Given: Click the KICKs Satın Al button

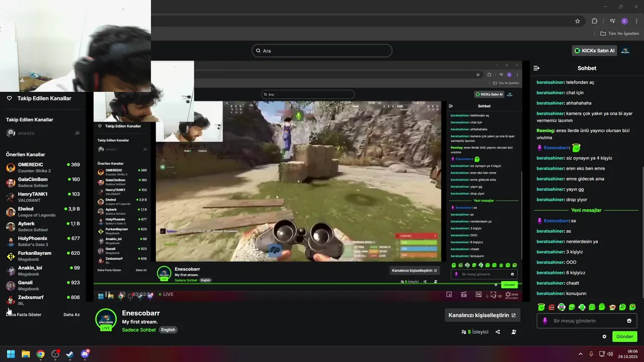Looking at the screenshot, I should coord(594,51).
